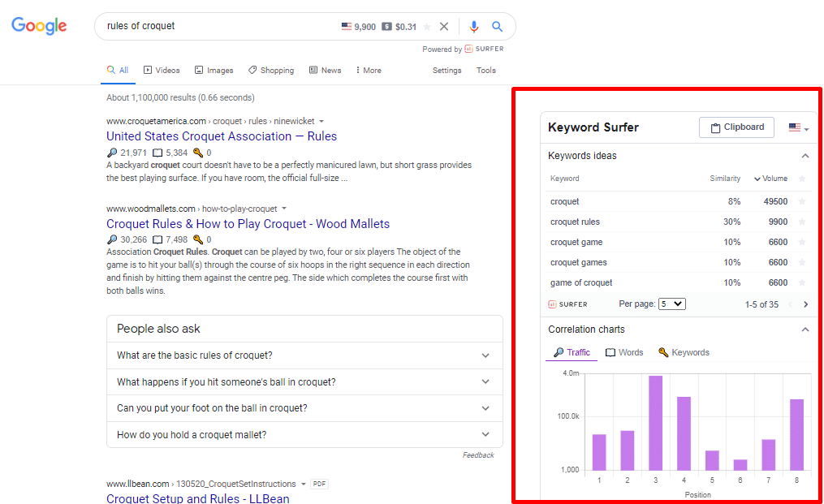
Task: Click position 3 bar in traffic chart
Action: (655, 423)
